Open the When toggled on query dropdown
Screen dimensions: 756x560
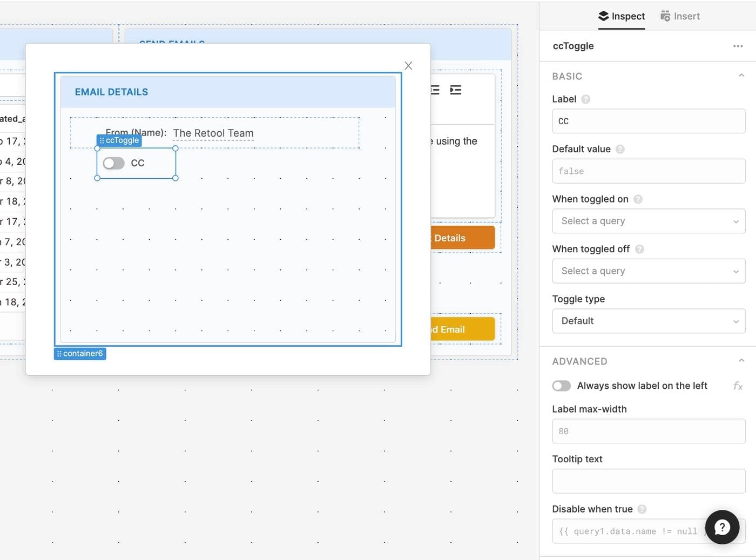tap(648, 221)
